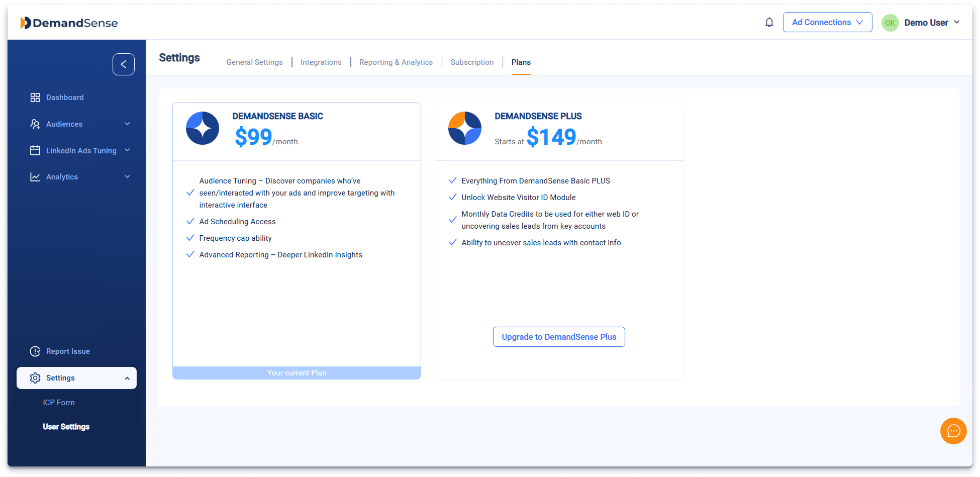Screen dimensions: 980x477
Task: Click the DEMANDSENSE BASIC heading
Action: click(278, 116)
